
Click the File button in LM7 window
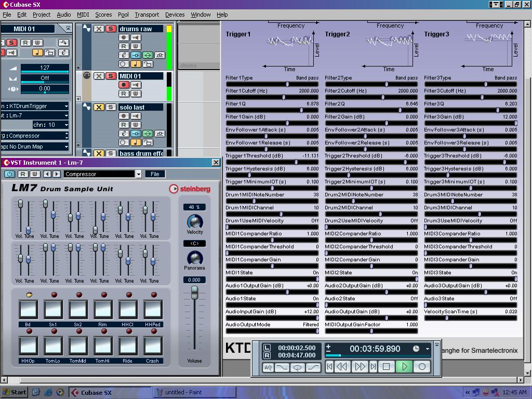(155, 174)
